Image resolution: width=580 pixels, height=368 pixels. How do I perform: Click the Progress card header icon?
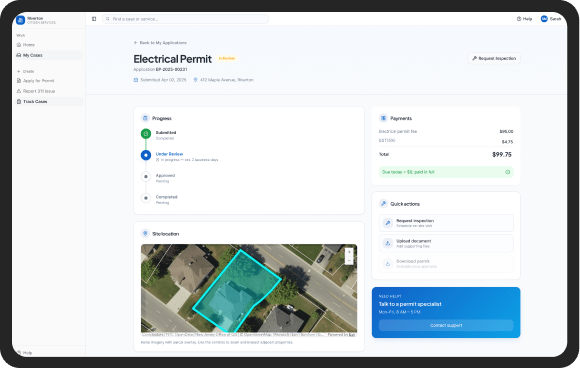click(x=145, y=118)
